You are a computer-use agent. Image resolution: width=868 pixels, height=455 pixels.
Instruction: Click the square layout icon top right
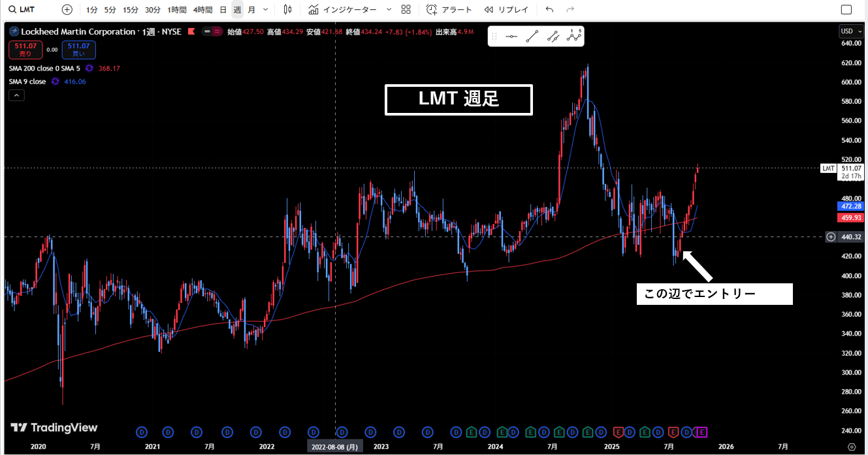pos(846,10)
